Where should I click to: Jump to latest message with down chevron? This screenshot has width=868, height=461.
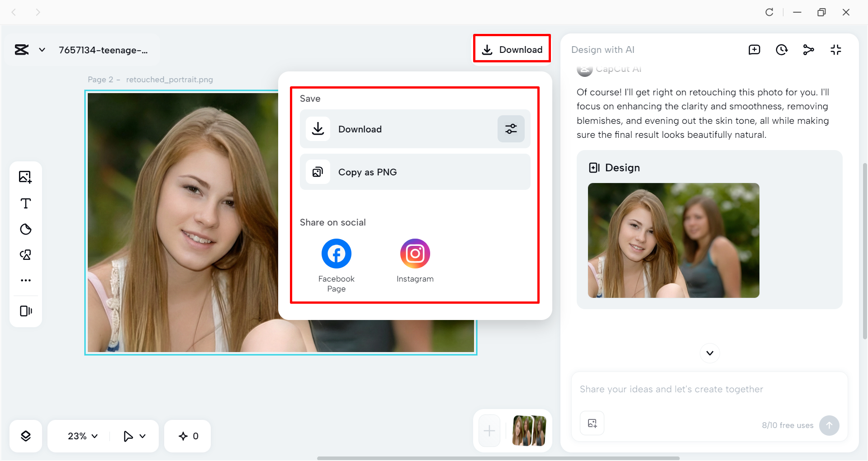tap(710, 353)
